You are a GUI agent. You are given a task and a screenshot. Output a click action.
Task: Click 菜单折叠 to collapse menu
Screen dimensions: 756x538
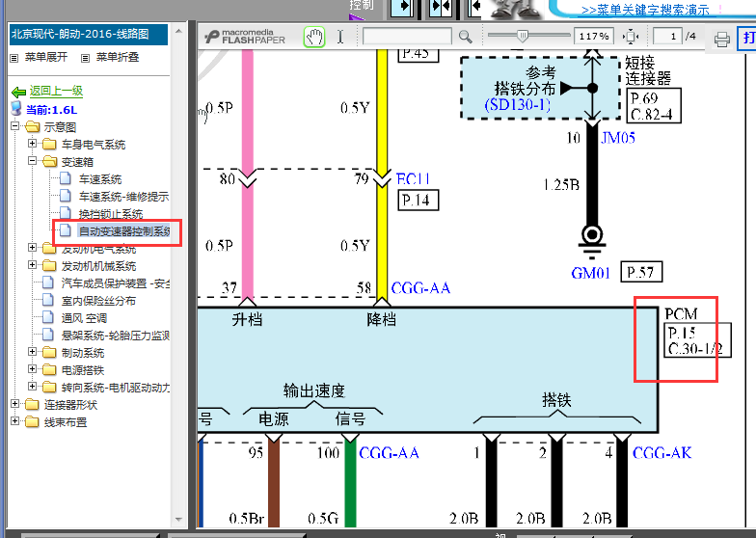(118, 58)
